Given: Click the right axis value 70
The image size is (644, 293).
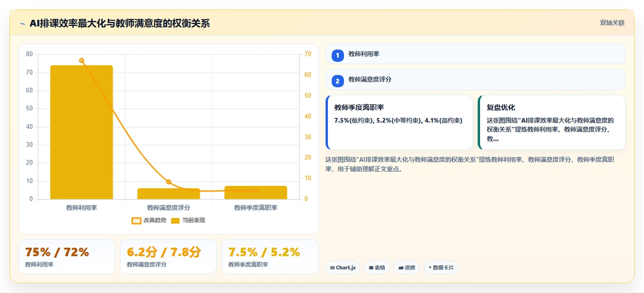Looking at the screenshot, I should (308, 54).
